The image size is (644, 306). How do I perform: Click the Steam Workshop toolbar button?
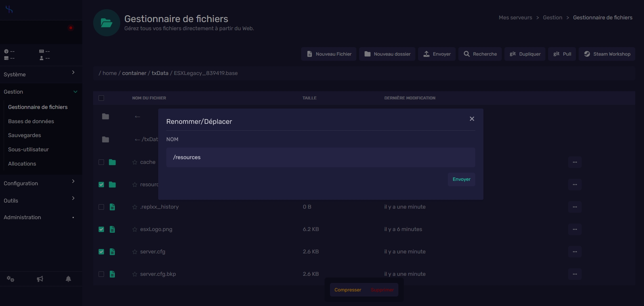point(606,54)
